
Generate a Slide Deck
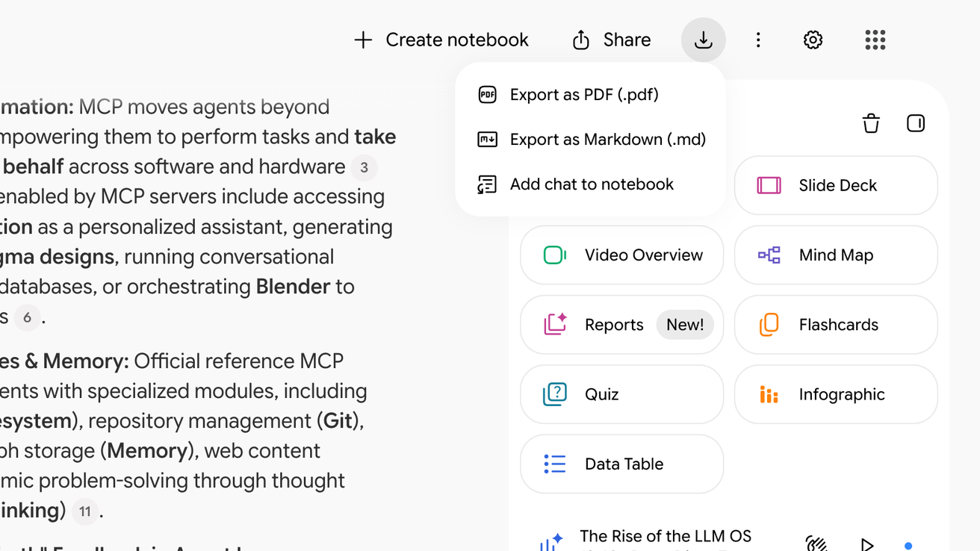(836, 185)
